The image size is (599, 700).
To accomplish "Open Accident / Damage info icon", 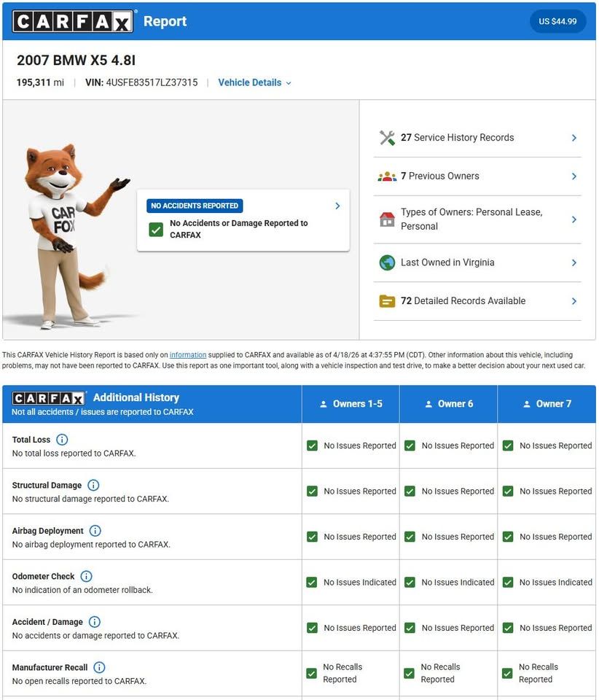I will coord(95,622).
